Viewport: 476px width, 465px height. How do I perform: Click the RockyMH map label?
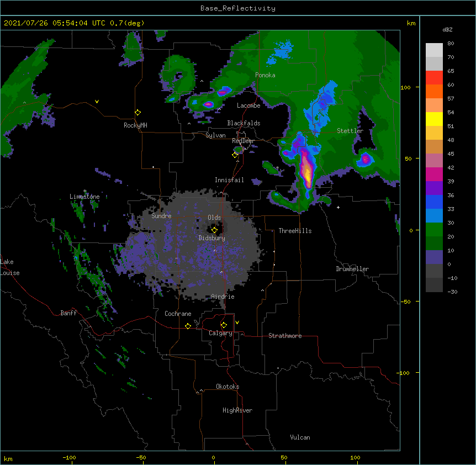(x=135, y=125)
